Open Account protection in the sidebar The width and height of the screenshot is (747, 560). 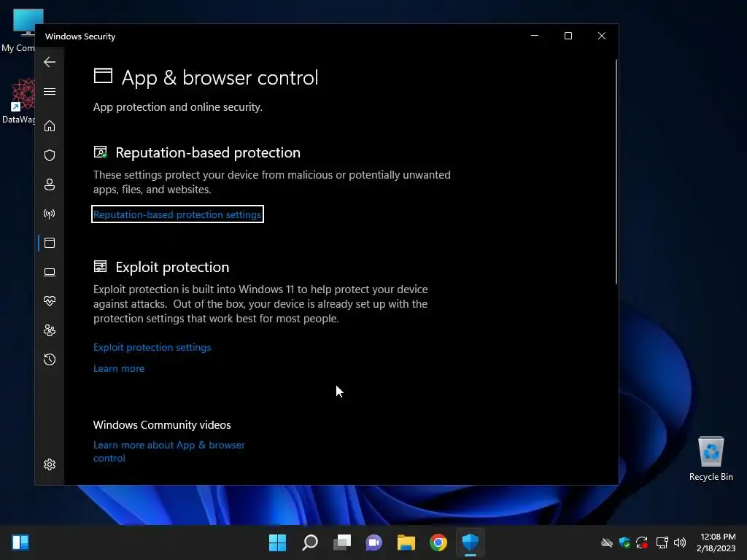point(50,184)
